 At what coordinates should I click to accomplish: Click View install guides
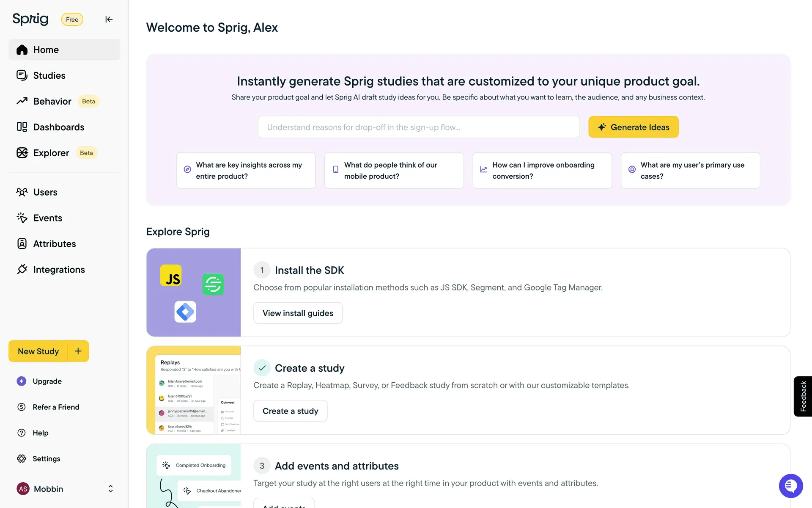(x=298, y=313)
